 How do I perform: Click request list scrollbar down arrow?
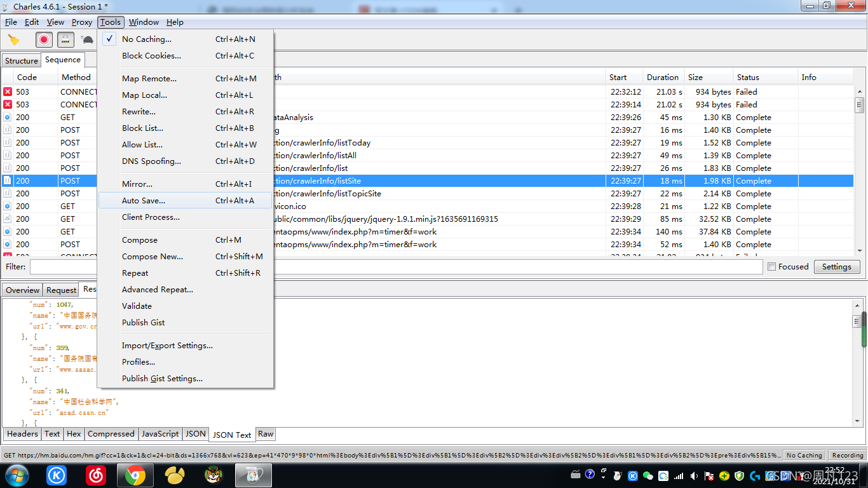pos(859,252)
